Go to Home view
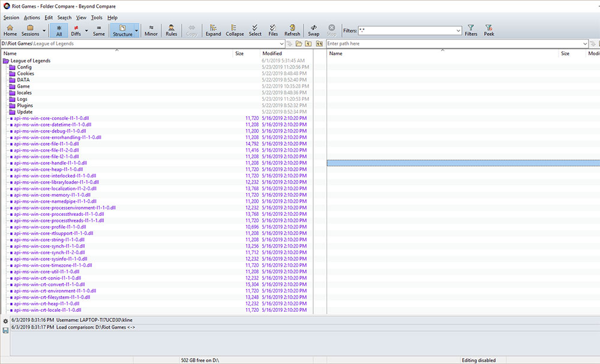600x364 pixels. pyautogui.click(x=10, y=30)
